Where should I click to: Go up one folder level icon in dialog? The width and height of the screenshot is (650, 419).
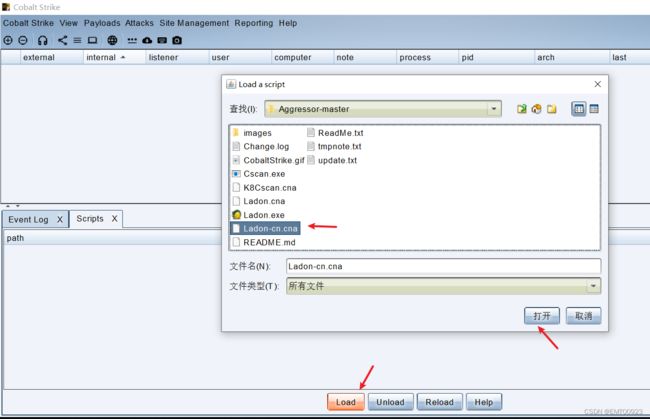[x=521, y=109]
